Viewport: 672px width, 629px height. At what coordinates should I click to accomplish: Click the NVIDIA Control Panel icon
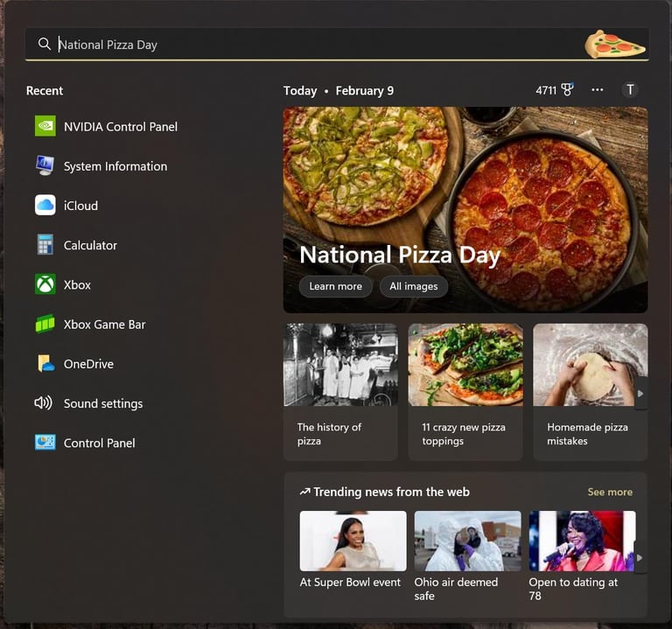45,126
